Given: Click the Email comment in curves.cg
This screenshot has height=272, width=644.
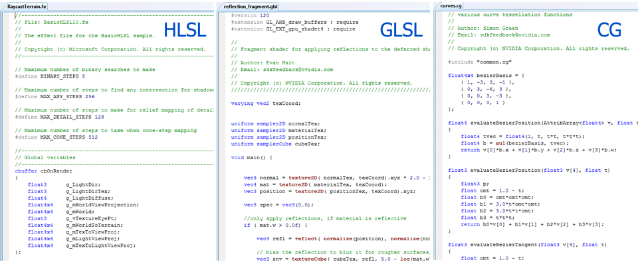Looking at the screenshot, I should pyautogui.click(x=499, y=35).
